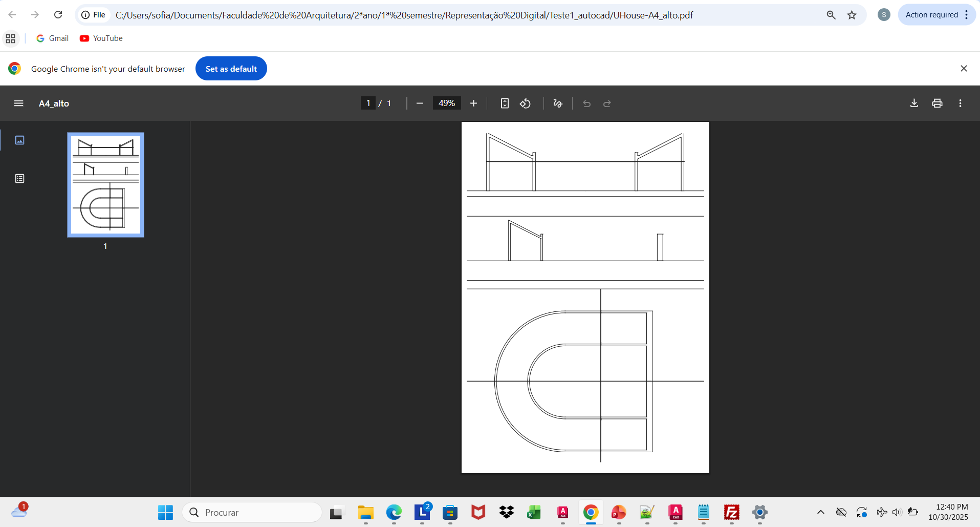
Task: Zoom out the PDF document
Action: (420, 103)
